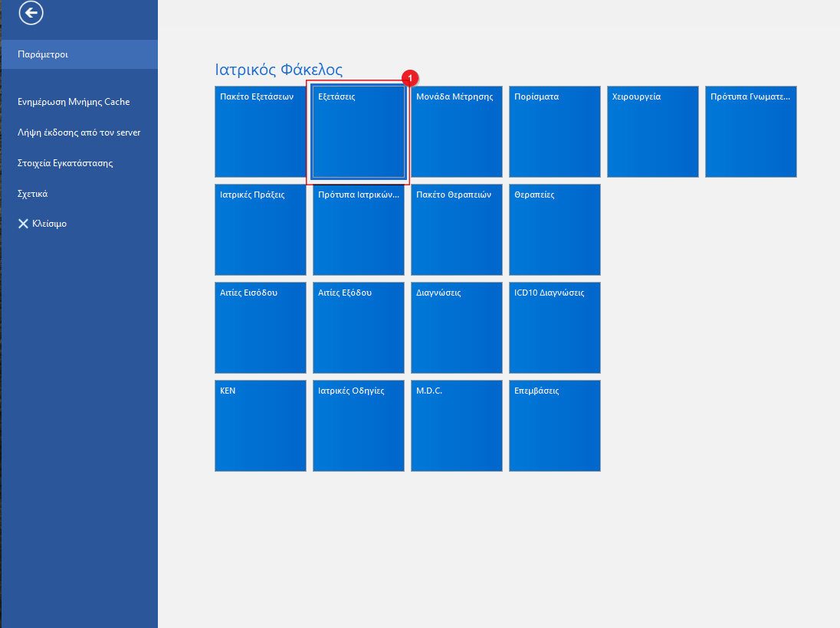Click Σχετικά in the sidebar

click(x=33, y=194)
